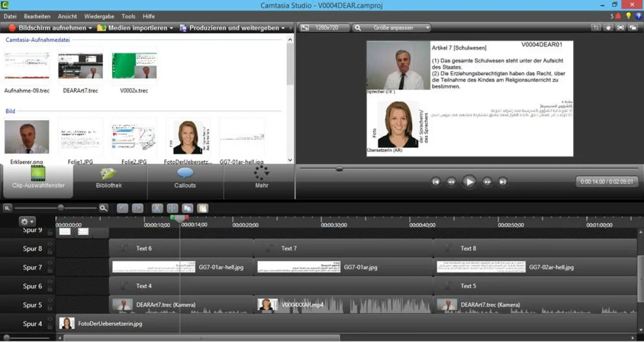Screen dimensions: 644x342
Task: Click the Bildschirm aufnehmen button
Action: 46,27
